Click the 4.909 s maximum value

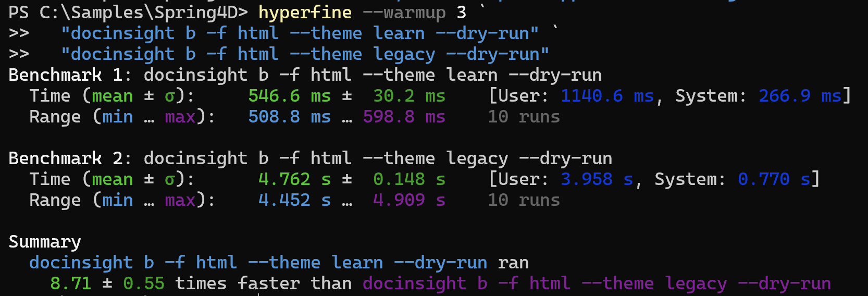[x=409, y=200]
